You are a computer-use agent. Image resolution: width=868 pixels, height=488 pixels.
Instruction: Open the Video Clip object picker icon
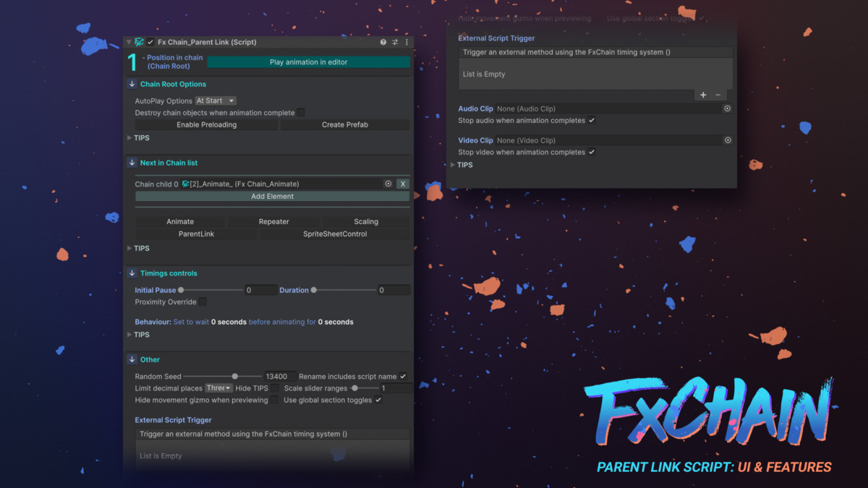[727, 140]
